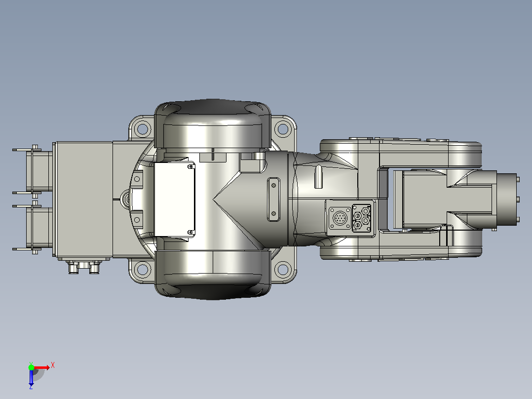
Task: Pick the top-left mounting hole of the base
Action: 143,129
